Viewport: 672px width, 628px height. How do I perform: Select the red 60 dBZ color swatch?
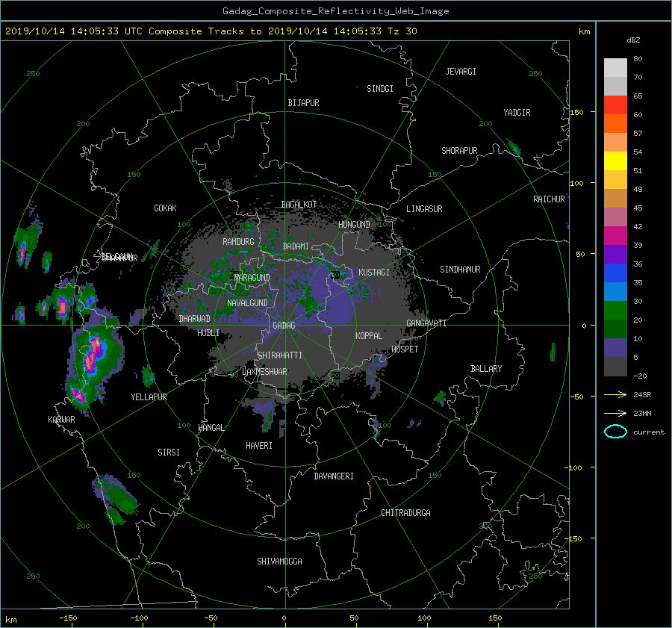tap(615, 105)
